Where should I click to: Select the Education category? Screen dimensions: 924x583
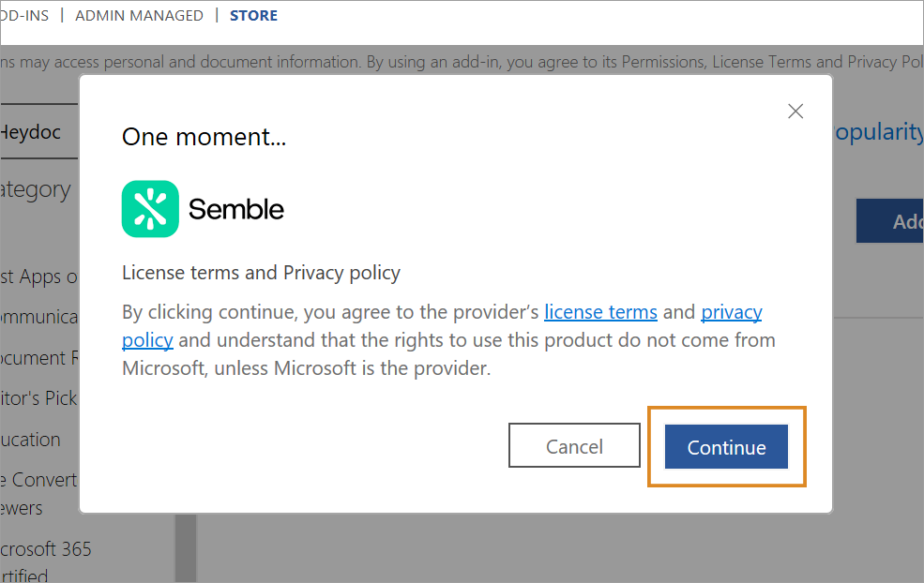pos(31,440)
